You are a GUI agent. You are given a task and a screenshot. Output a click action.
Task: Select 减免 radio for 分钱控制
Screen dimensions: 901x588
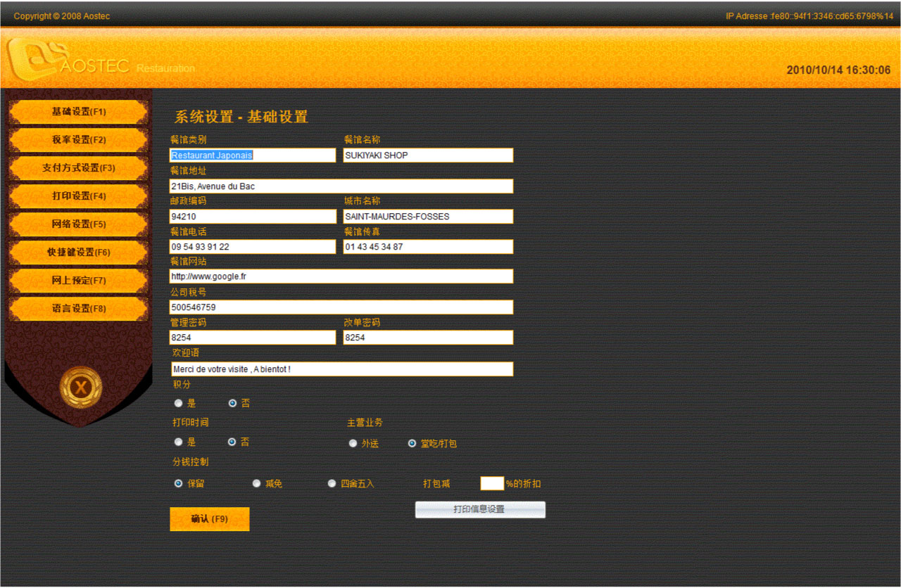click(257, 484)
